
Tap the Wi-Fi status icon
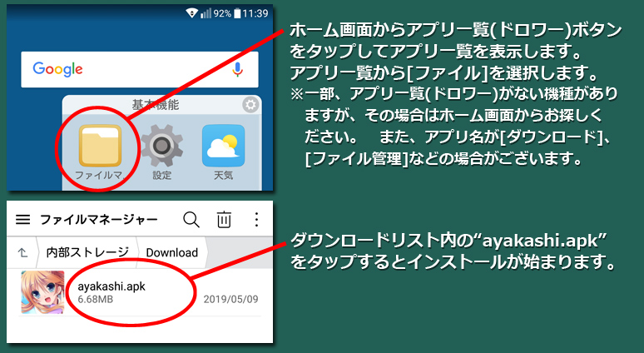click(x=192, y=13)
